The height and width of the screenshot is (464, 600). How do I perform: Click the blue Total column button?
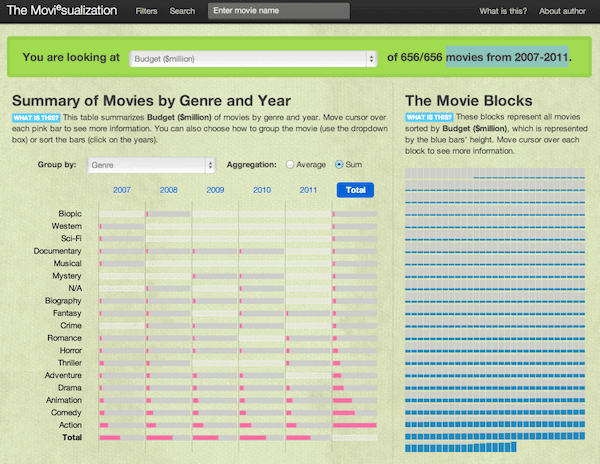coord(355,190)
